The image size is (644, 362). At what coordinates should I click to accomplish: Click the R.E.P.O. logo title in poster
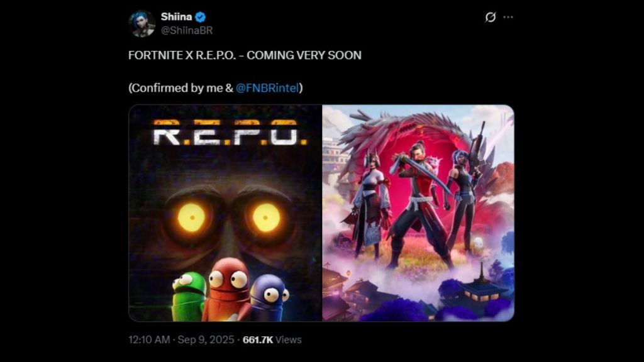click(x=230, y=133)
